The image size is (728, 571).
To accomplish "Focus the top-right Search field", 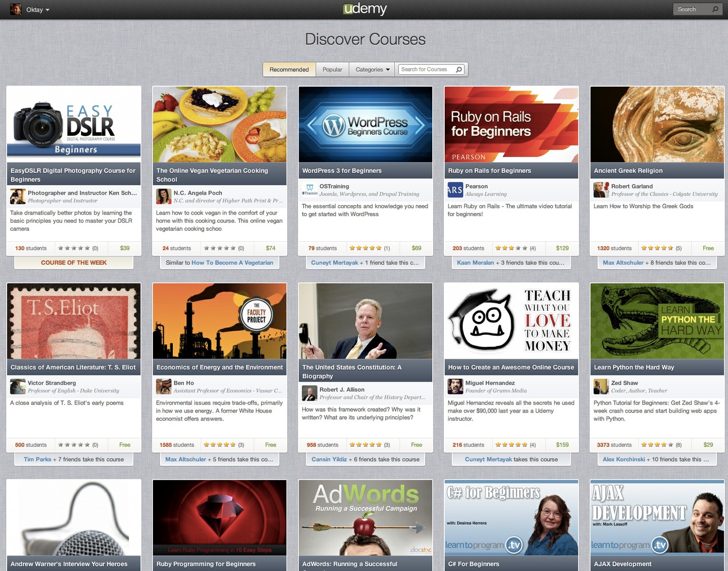I will click(x=697, y=9).
